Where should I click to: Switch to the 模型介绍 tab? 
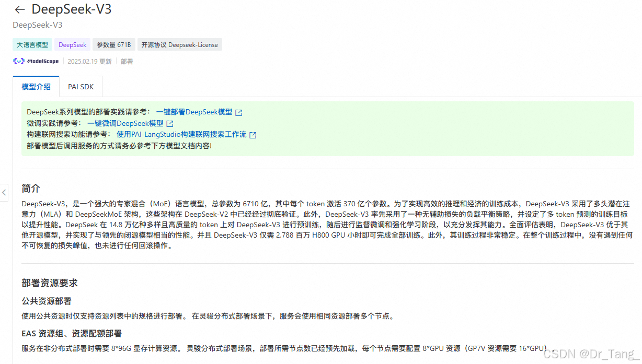click(x=36, y=87)
